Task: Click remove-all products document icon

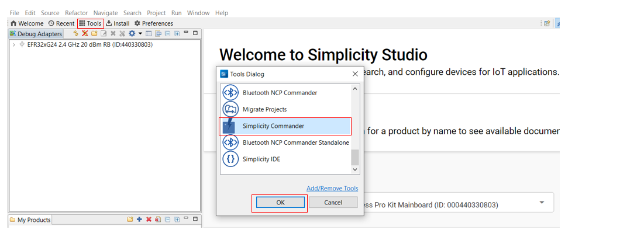Action: click(158, 220)
